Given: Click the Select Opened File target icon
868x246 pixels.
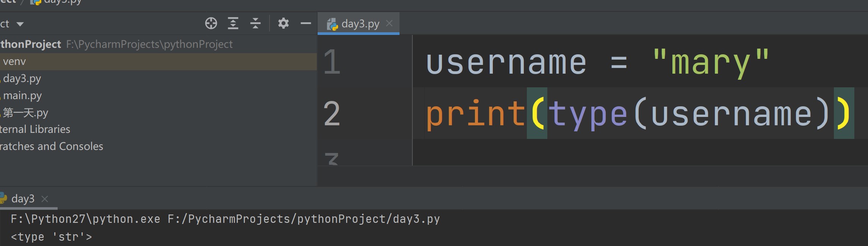Looking at the screenshot, I should (x=211, y=24).
